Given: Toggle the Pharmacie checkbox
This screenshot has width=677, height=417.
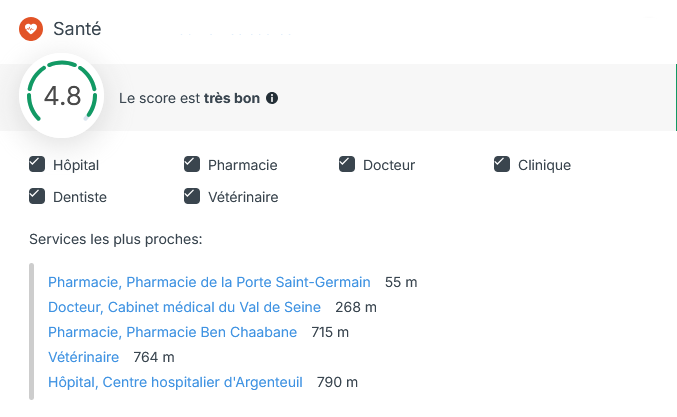Looking at the screenshot, I should (192, 165).
